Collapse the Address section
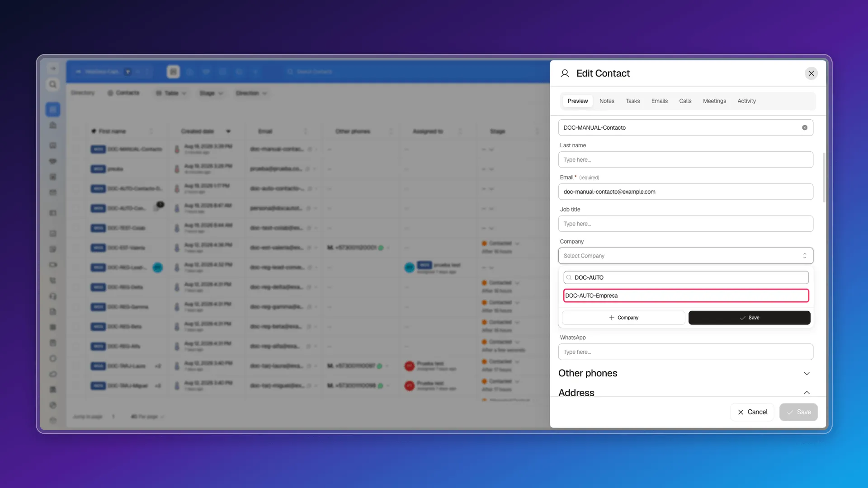The width and height of the screenshot is (868, 488). point(807,393)
